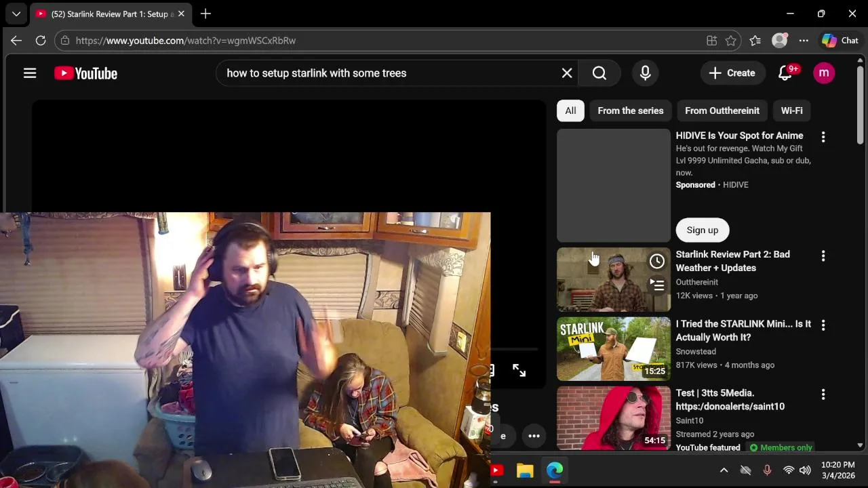This screenshot has width=868, height=488.
Task: Add this page to favorites star
Action: [x=730, y=41]
